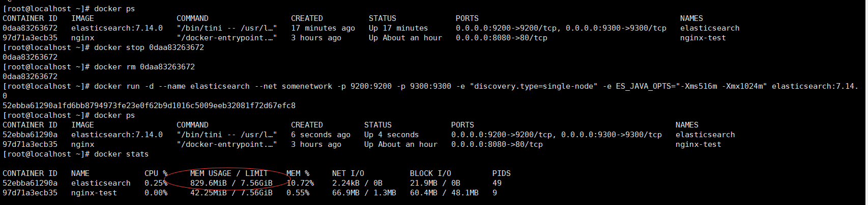868x205 pixels.
Task: Click the "NET I/O" column header
Action: (x=348, y=173)
